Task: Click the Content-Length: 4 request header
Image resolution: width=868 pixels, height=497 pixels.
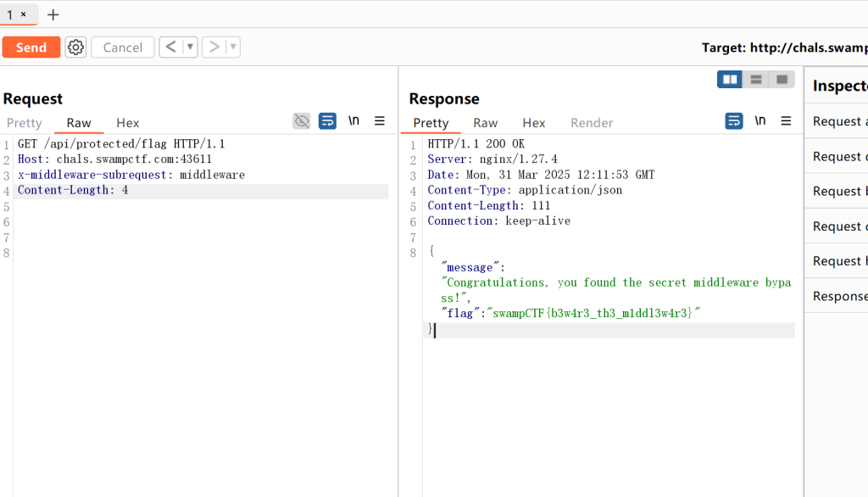Action: point(73,190)
